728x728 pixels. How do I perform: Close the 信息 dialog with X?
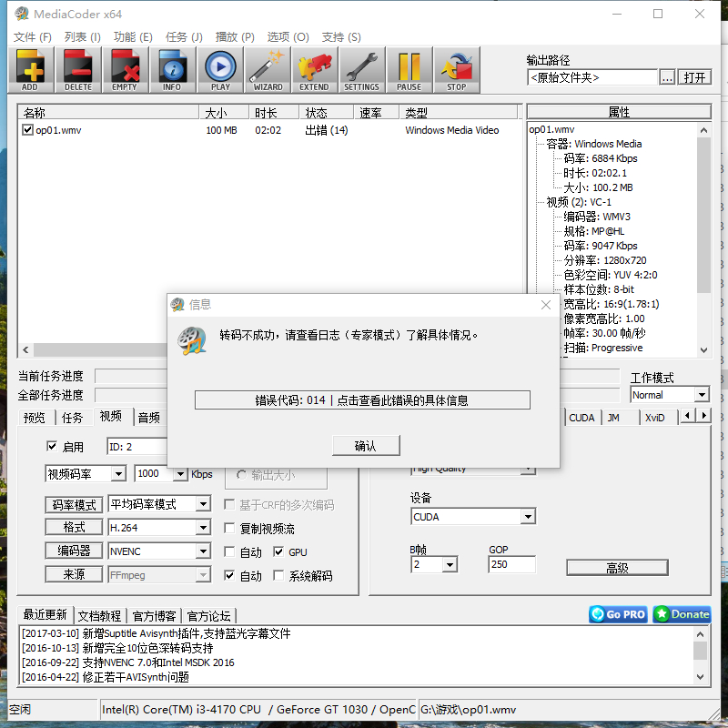point(546,305)
